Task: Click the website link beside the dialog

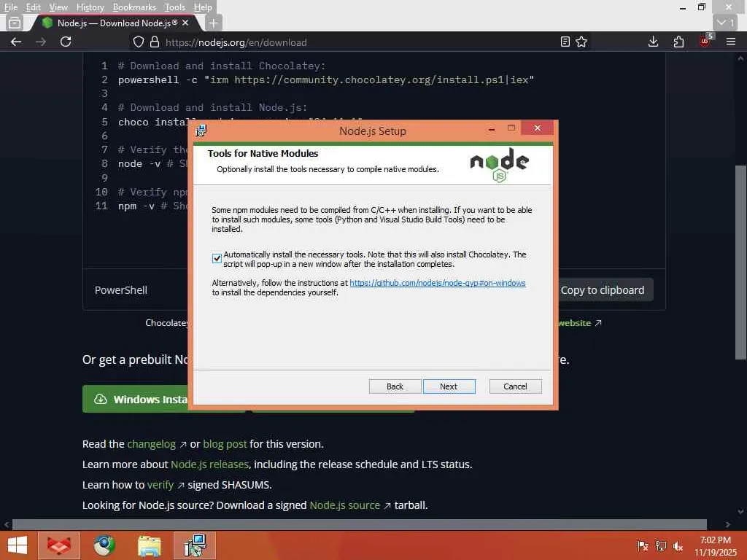Action: coord(575,323)
